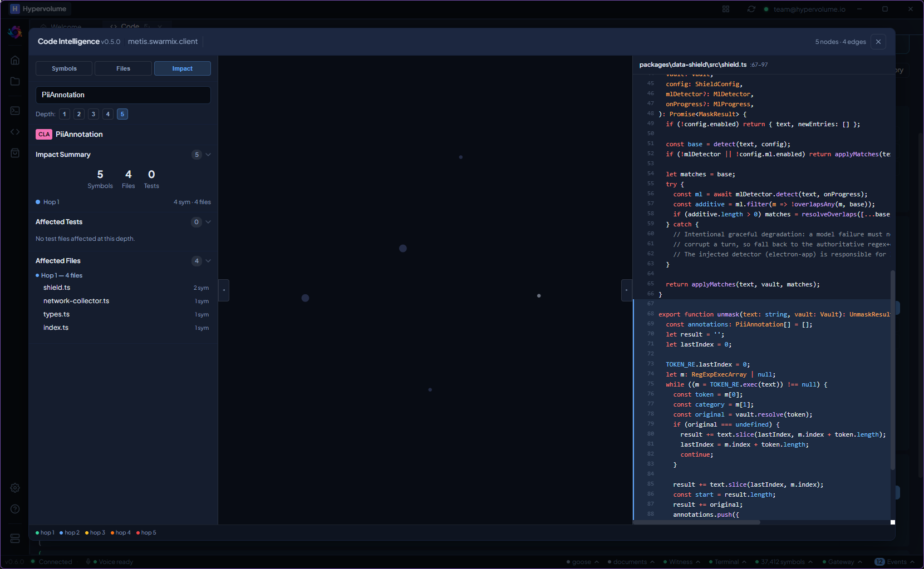Open Events panel in status bar
This screenshot has width=924, height=569.
(x=894, y=562)
